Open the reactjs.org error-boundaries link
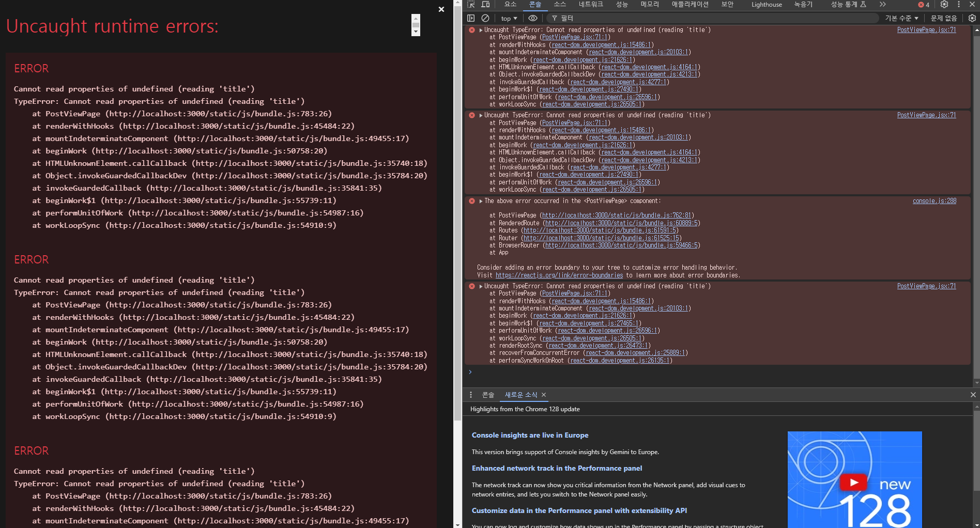Image resolution: width=980 pixels, height=528 pixels. (559, 275)
